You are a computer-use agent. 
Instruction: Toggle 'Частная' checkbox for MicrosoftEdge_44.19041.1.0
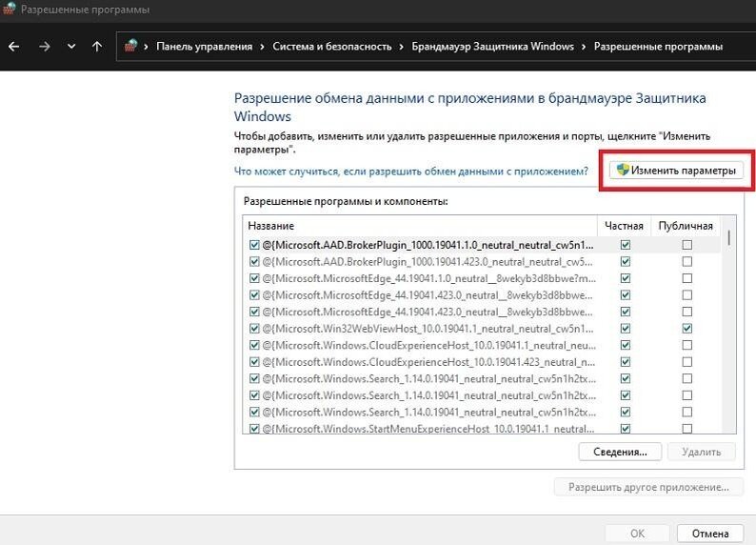626,278
